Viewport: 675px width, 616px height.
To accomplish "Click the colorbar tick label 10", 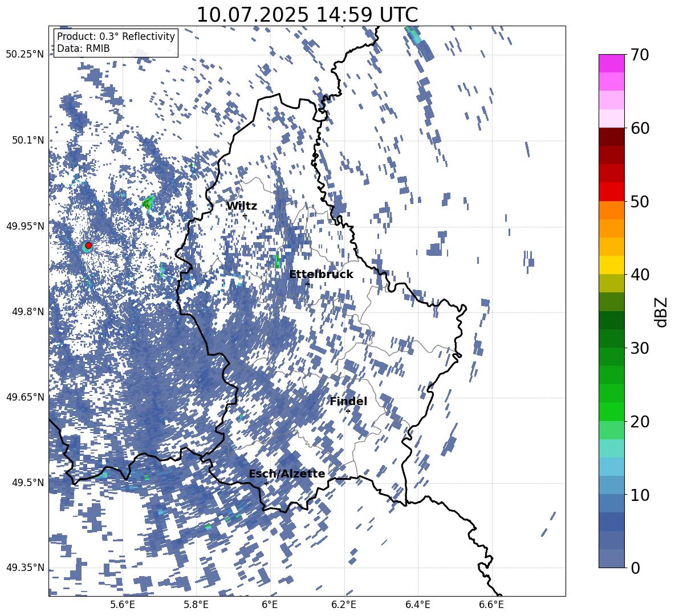I will click(x=640, y=495).
